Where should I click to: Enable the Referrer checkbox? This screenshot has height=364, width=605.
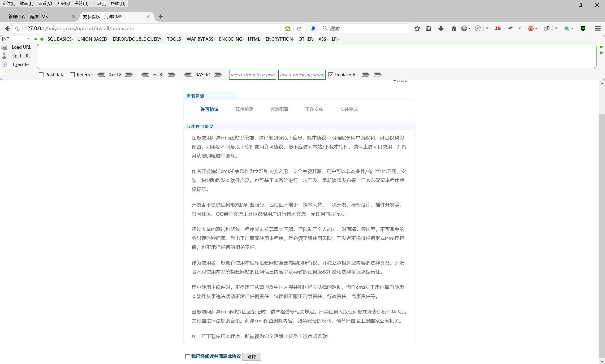click(72, 74)
